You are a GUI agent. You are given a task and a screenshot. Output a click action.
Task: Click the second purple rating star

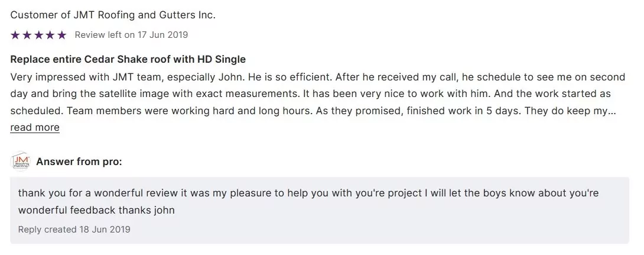[27, 35]
